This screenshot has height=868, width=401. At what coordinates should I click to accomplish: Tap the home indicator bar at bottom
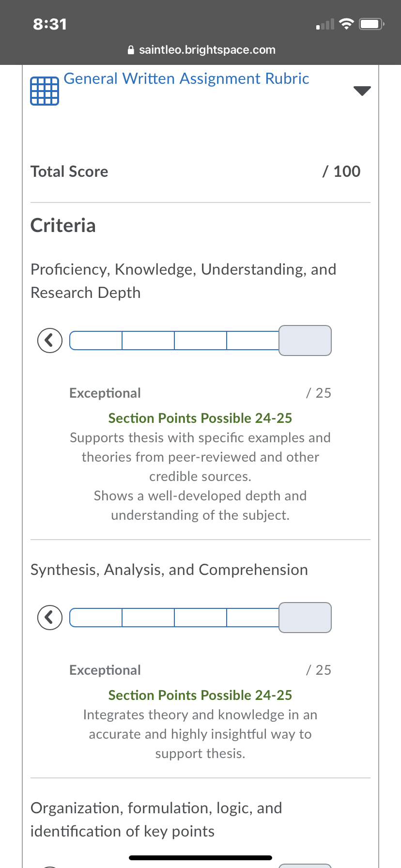pyautogui.click(x=200, y=858)
